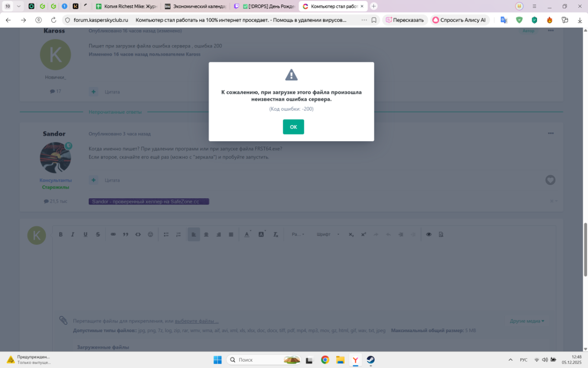The height and width of the screenshot is (368, 588).
Task: Bookmark this page with bookmark icon
Action: (374, 20)
